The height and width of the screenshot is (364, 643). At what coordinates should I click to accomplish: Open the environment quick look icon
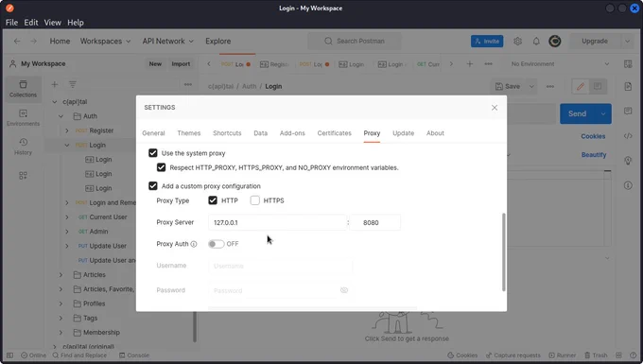pos(628,64)
